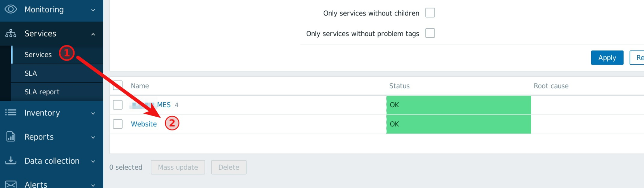Check the MES service row checkbox
The image size is (644, 188).
pyautogui.click(x=118, y=105)
